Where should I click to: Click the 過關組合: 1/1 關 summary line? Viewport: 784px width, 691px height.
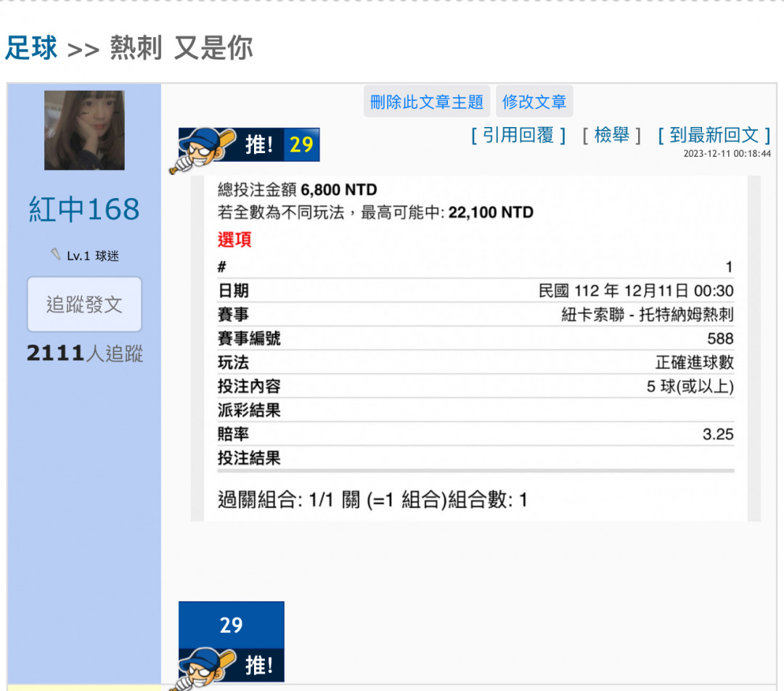pos(372,500)
